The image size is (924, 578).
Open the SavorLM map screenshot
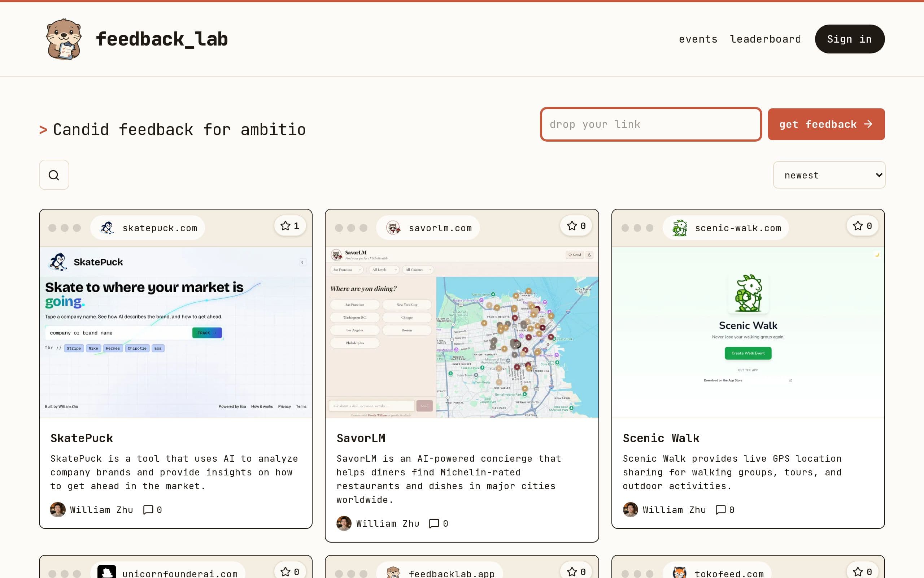tap(462, 332)
